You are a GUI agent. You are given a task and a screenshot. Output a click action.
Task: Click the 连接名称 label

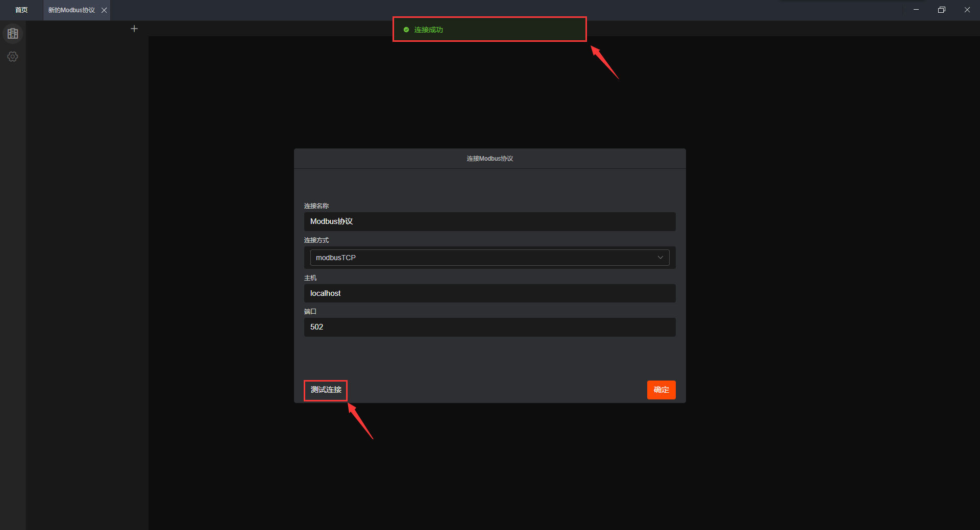pyautogui.click(x=316, y=206)
